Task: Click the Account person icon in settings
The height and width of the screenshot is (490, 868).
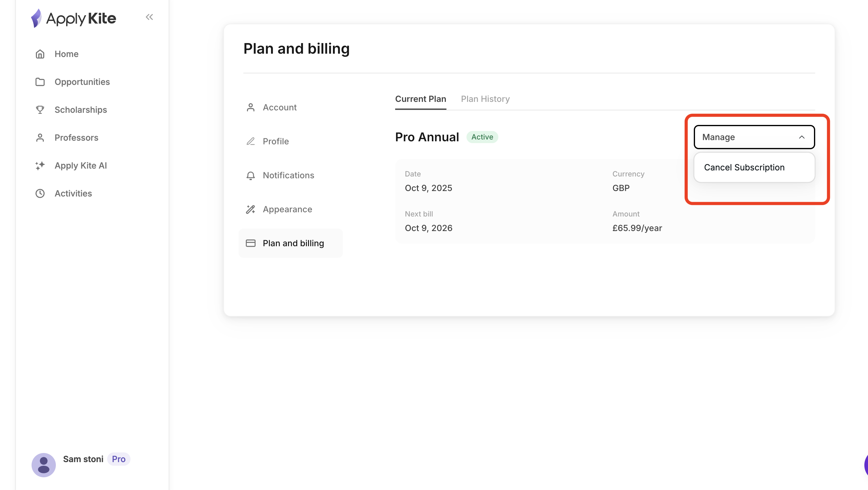Action: 251,107
